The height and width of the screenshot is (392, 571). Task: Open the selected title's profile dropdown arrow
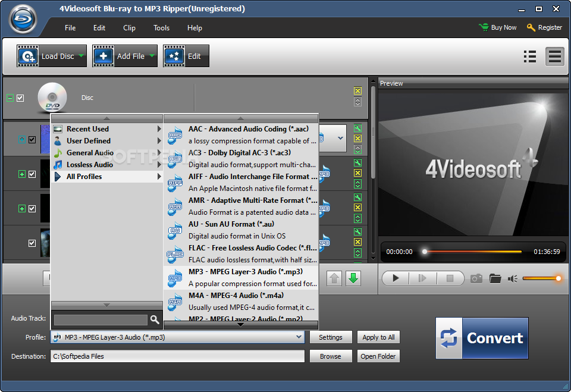[x=340, y=138]
